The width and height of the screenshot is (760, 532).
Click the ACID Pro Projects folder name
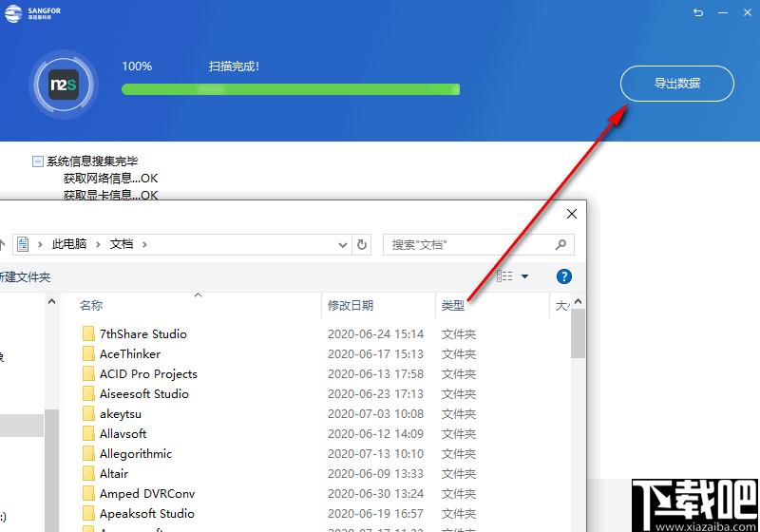tap(148, 373)
